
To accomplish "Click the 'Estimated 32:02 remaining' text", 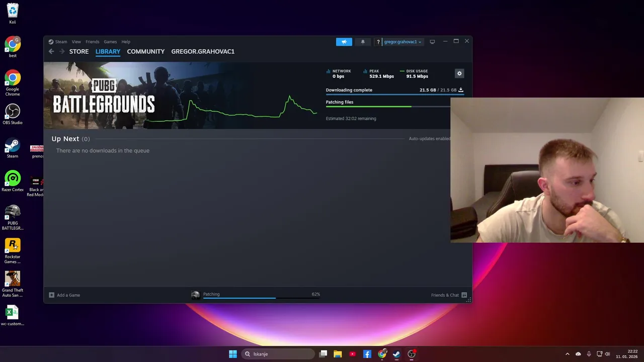I will (351, 119).
